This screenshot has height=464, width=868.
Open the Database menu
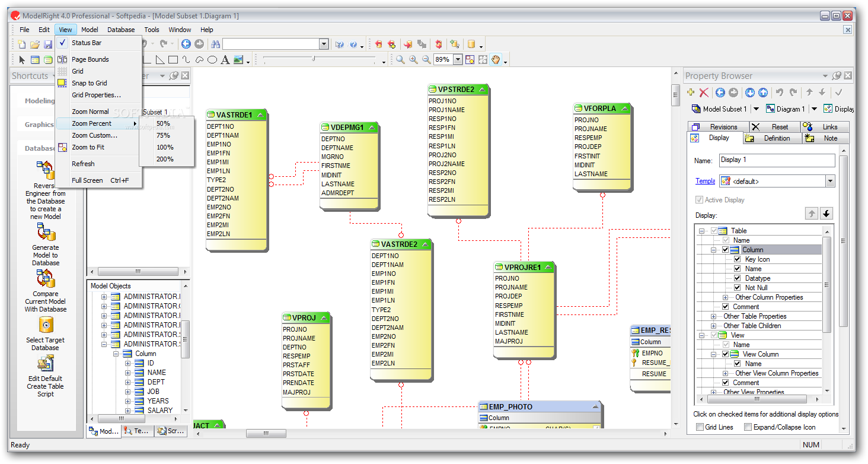point(121,30)
